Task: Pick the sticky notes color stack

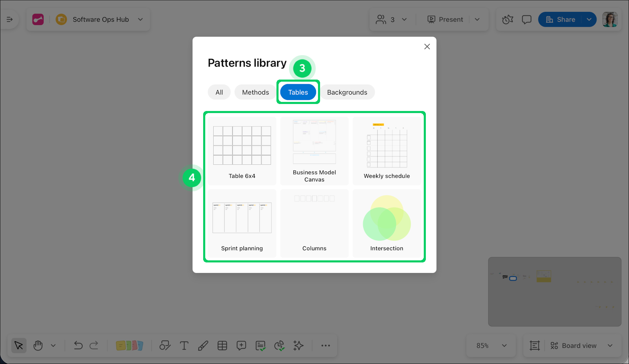Action: (x=129, y=346)
